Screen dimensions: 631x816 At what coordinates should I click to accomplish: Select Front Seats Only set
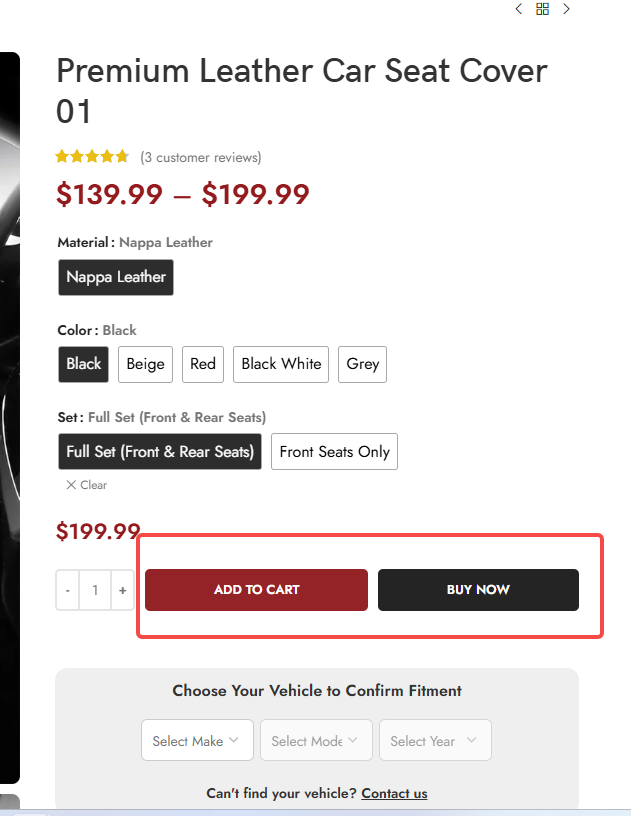[334, 452]
